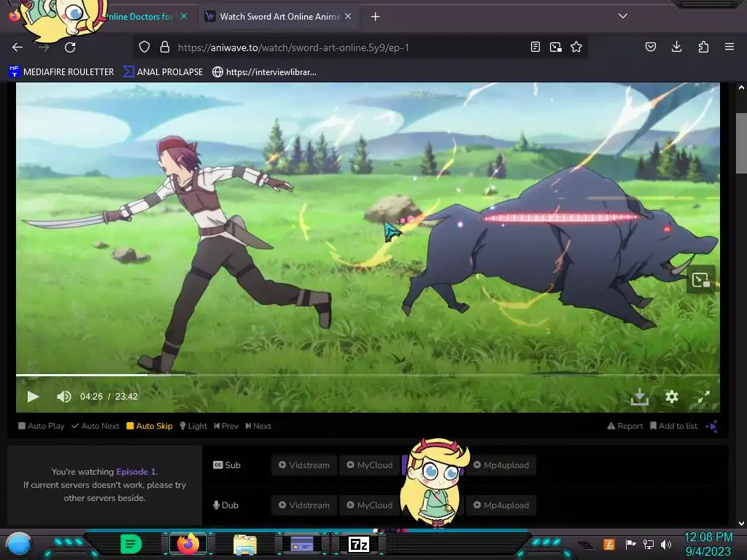This screenshot has width=747, height=560.
Task: Open File Explorer from taskbar
Action: click(x=245, y=544)
